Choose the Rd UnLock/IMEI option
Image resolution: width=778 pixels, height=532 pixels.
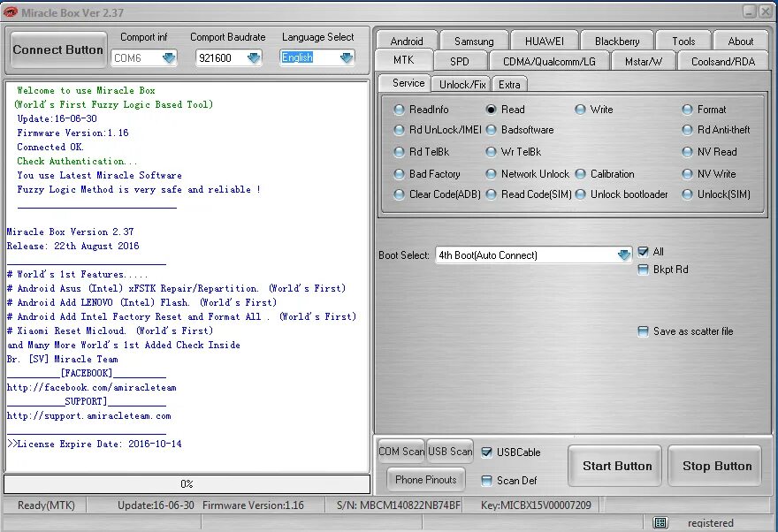(437, 130)
